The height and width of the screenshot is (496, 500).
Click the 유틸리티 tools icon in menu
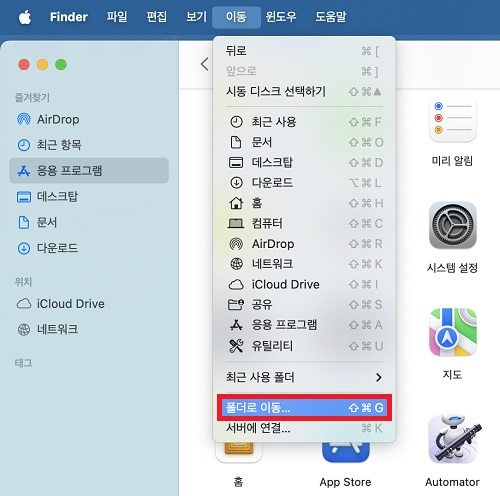point(236,346)
